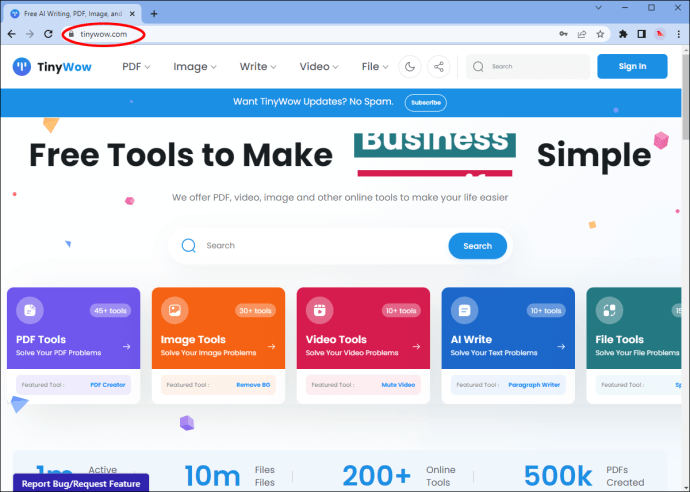
Task: Click the 10+ tools badge on AI Write
Action: [546, 311]
